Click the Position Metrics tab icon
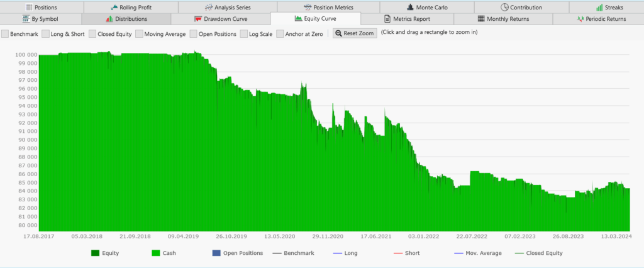Image resolution: width=644 pixels, height=268 pixels. [x=308, y=8]
